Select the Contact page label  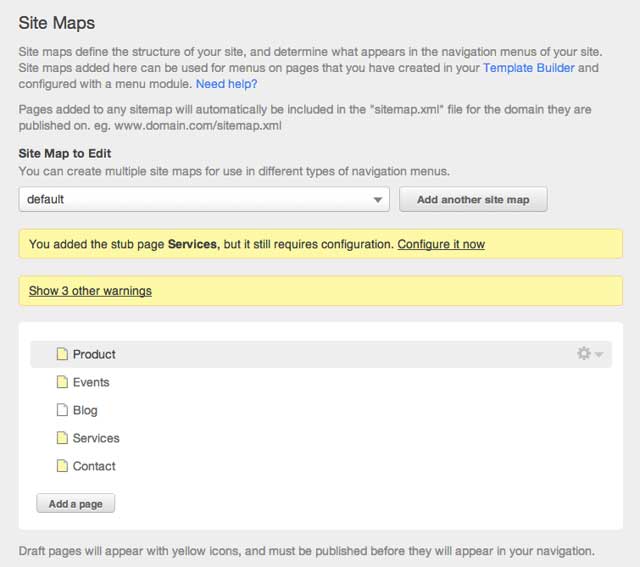click(x=94, y=466)
